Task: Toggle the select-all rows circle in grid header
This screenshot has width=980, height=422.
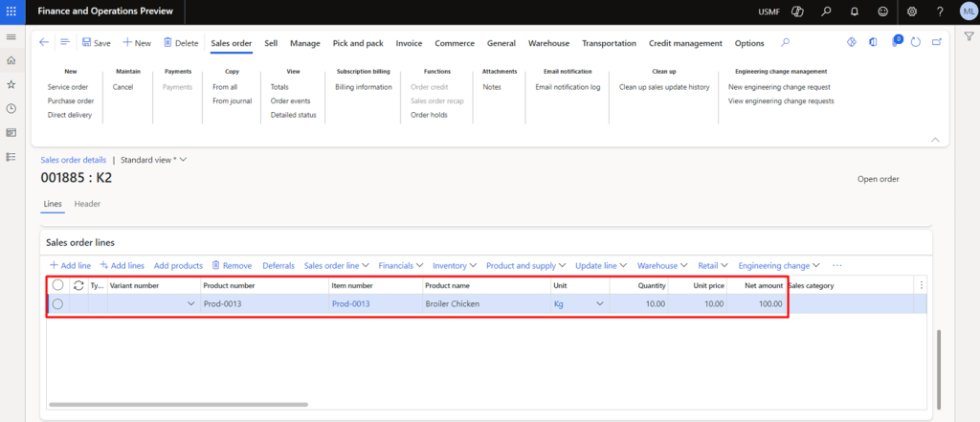Action: click(57, 285)
